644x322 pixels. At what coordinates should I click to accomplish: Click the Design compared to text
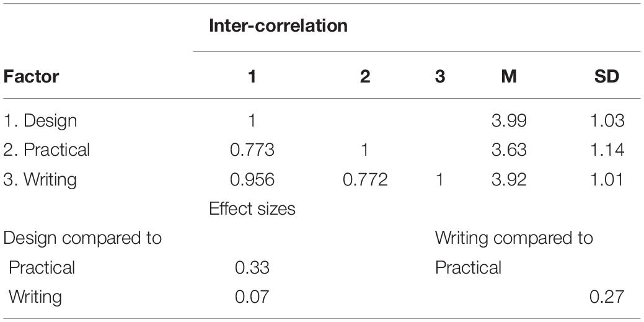click(82, 238)
